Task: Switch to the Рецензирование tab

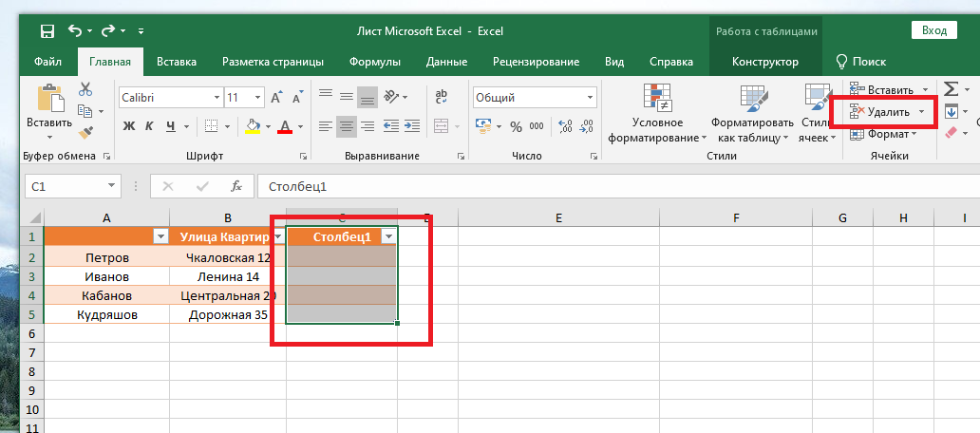Action: point(536,62)
